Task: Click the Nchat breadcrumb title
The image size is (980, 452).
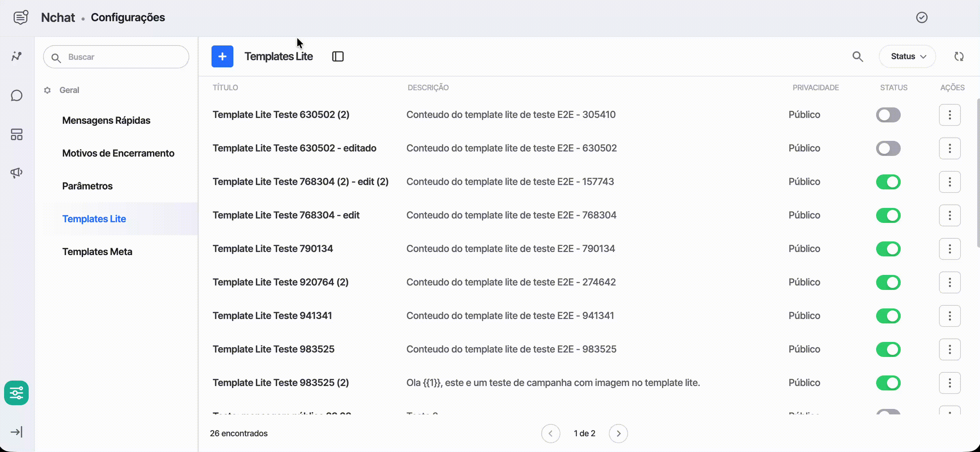Action: (x=58, y=17)
